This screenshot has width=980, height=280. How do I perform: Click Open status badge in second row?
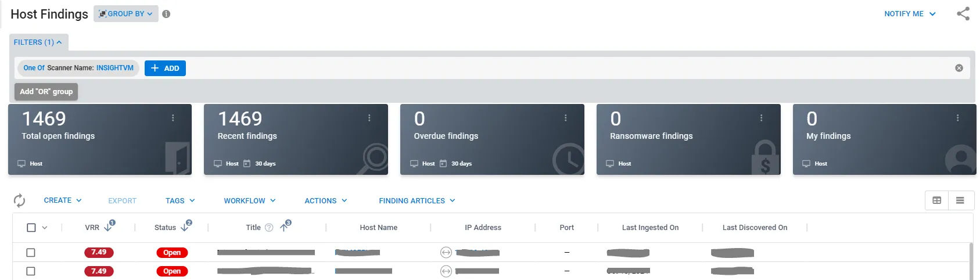tap(172, 271)
